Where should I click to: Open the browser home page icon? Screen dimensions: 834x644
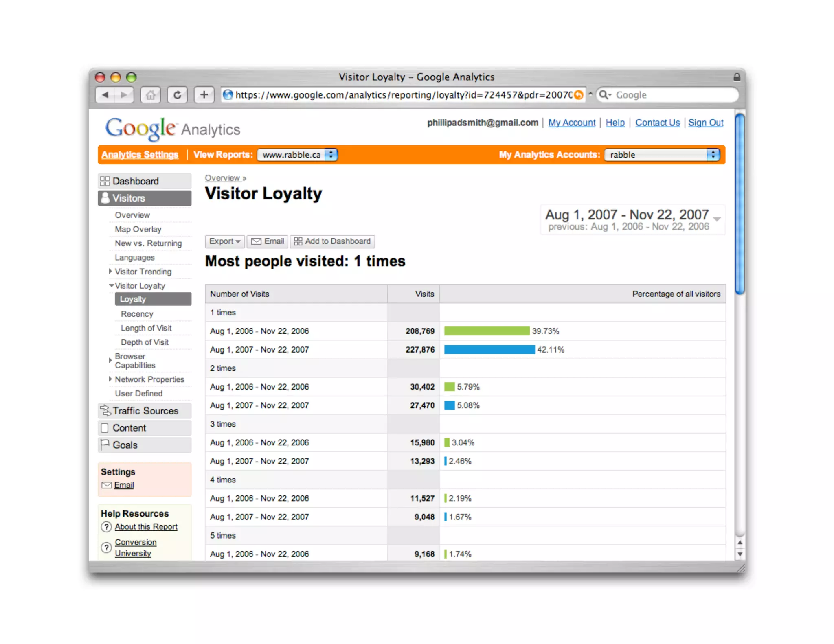pos(151,95)
